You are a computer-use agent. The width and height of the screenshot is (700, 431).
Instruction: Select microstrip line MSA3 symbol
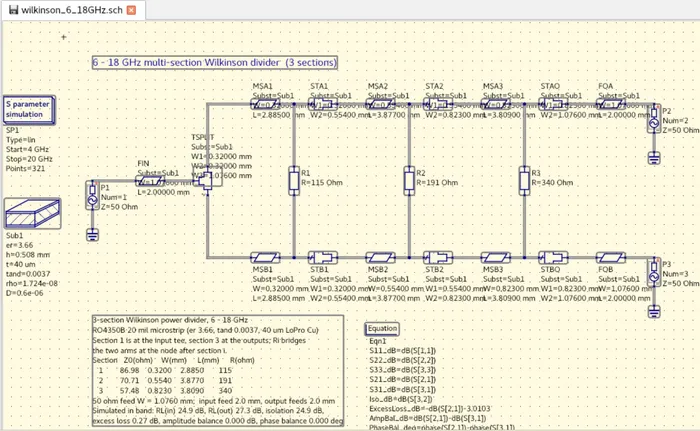(496, 105)
